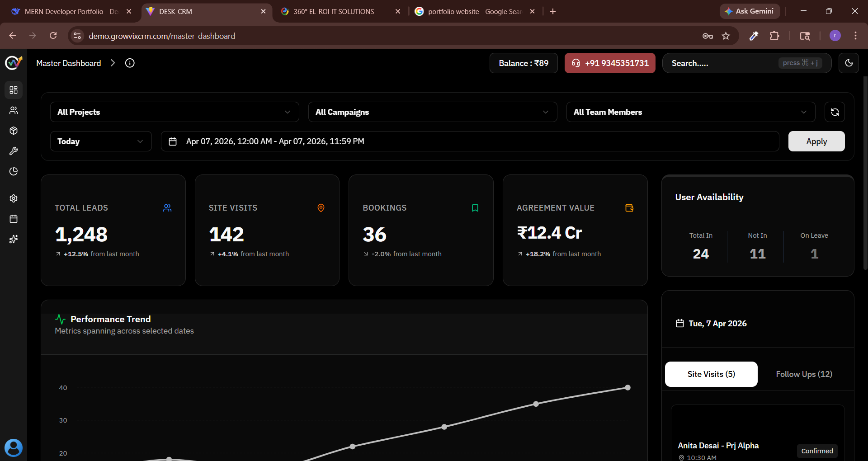Toggle dark mode with moon button
Screen dimensions: 868x461
click(849, 63)
